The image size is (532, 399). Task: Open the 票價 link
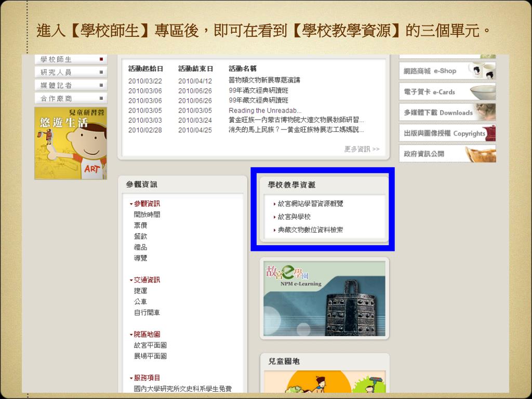point(140,225)
